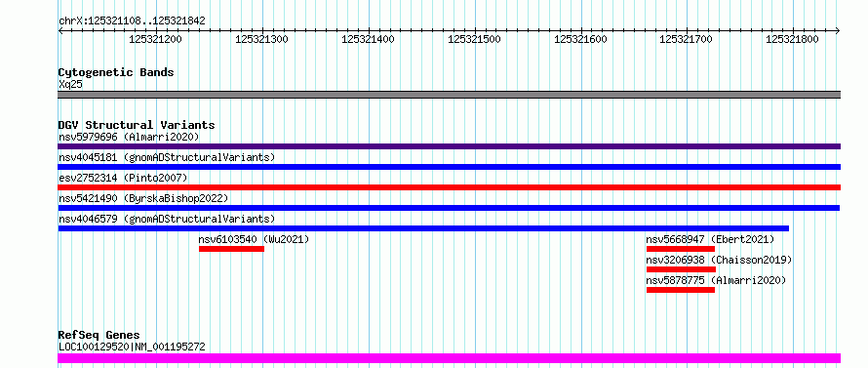Screen dimensions: 868x368
Task: Click the magenta LOC100129520 gene bar
Action: pos(449,358)
